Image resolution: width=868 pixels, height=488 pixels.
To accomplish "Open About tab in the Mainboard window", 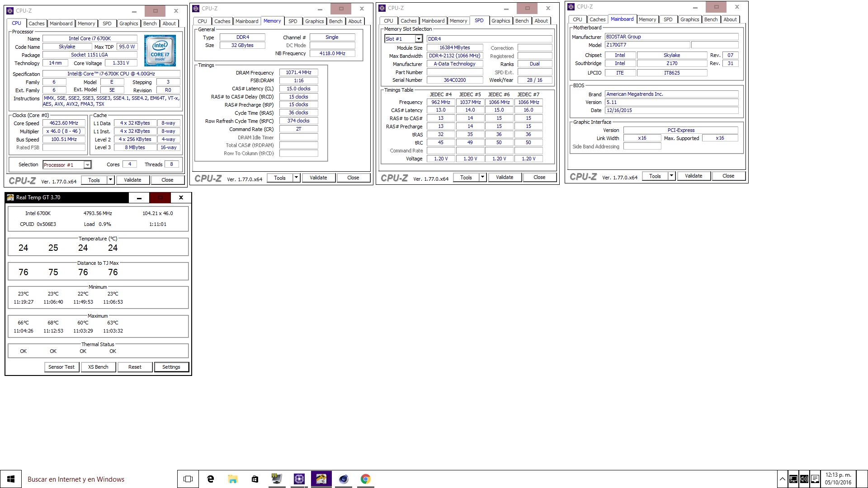I will pos(730,19).
